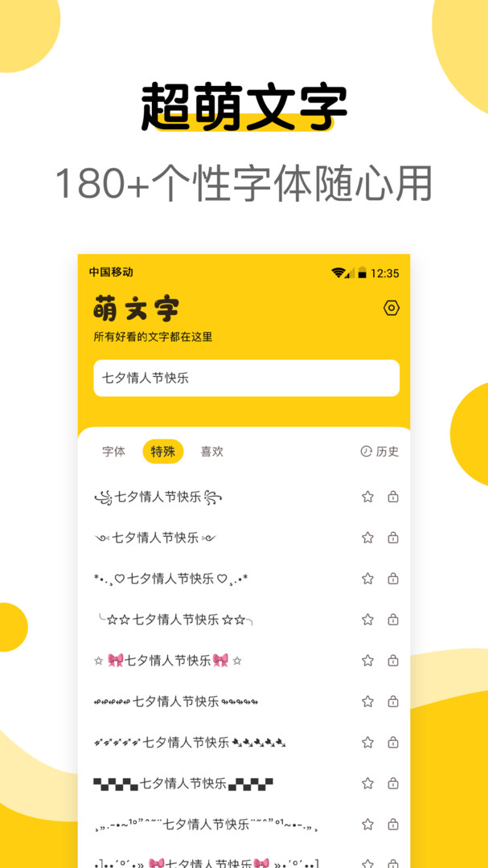Favorite the first swirl-decorated text star
The width and height of the screenshot is (488, 868).
click(367, 497)
